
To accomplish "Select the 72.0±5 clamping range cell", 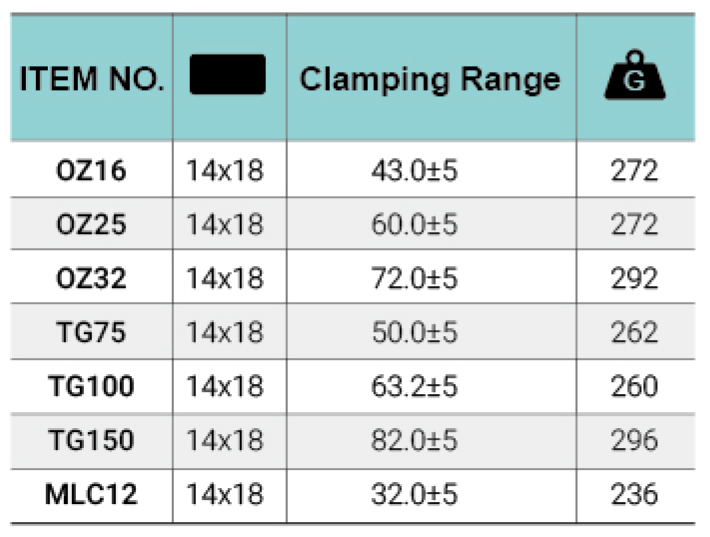I will 414,278.
